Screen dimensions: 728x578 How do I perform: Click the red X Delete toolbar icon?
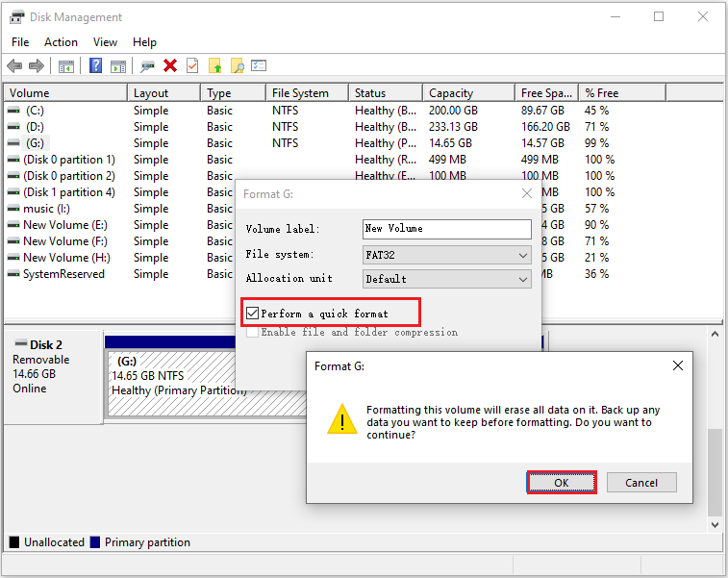170,66
